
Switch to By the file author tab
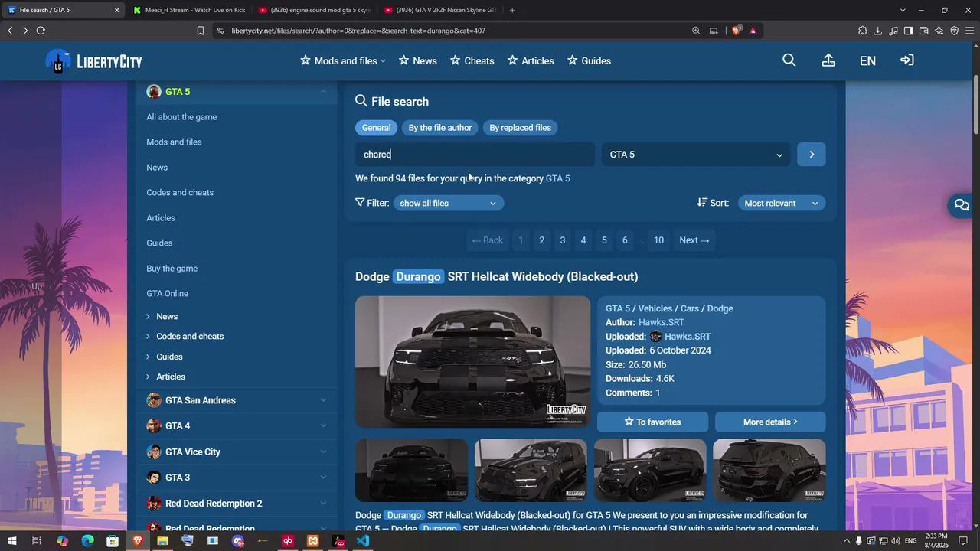(440, 128)
